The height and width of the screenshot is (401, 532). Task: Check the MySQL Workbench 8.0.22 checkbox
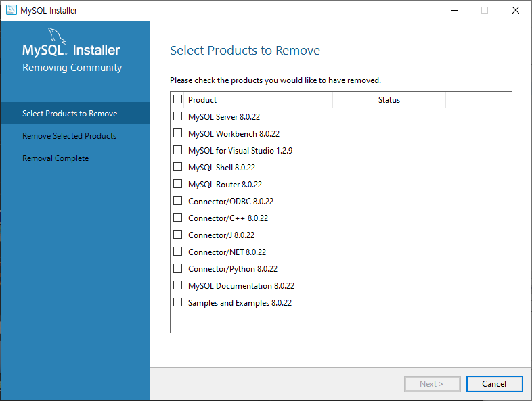(177, 133)
